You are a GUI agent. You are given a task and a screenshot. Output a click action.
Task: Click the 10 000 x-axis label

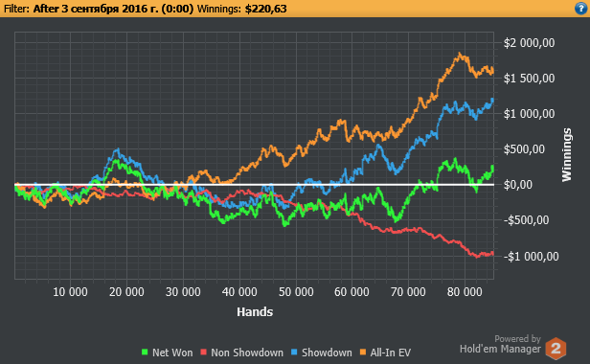[70, 292]
